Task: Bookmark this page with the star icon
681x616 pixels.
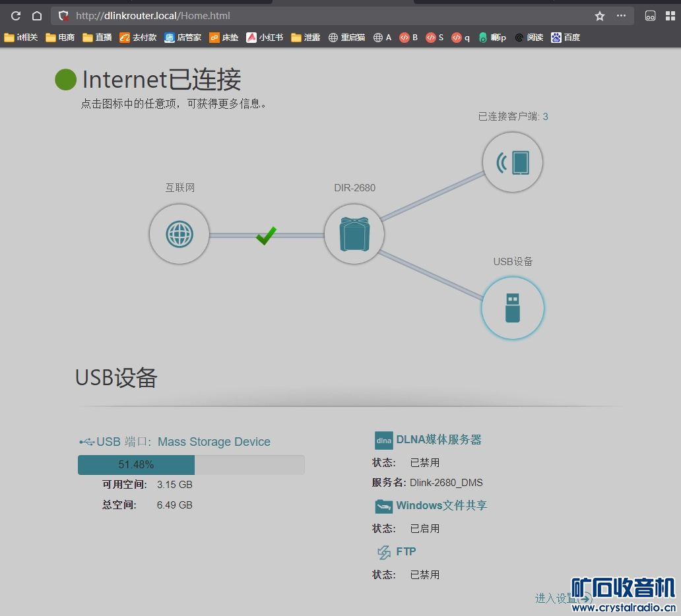Action: coord(600,16)
